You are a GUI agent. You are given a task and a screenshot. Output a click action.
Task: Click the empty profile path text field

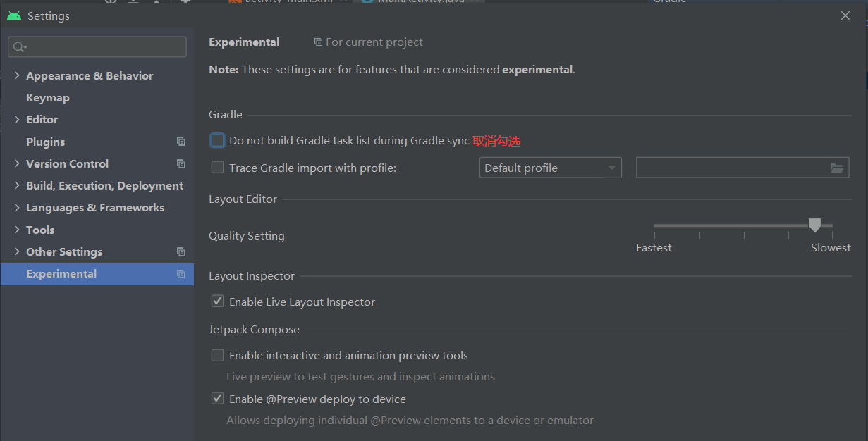(x=730, y=168)
